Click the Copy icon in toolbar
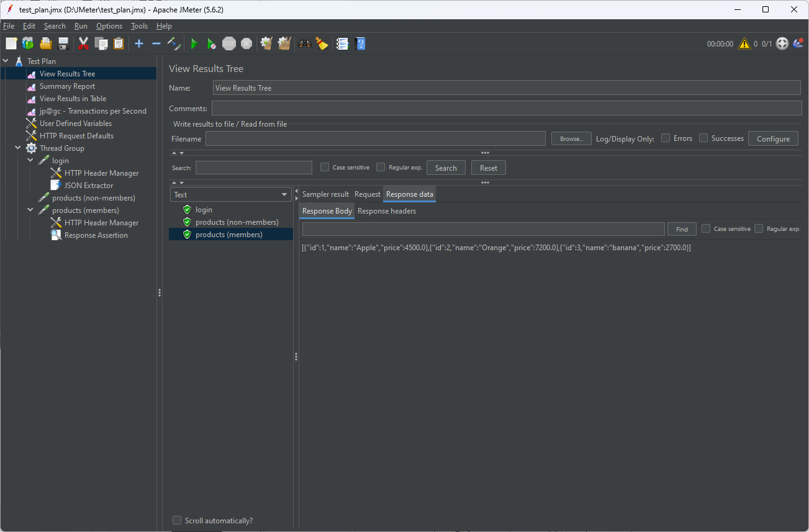This screenshot has width=809, height=532. [101, 43]
